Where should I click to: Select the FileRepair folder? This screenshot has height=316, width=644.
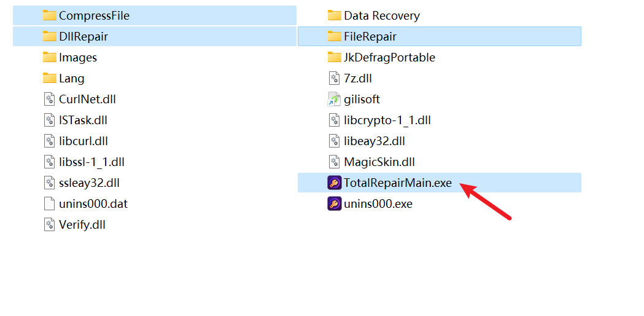tap(440, 36)
